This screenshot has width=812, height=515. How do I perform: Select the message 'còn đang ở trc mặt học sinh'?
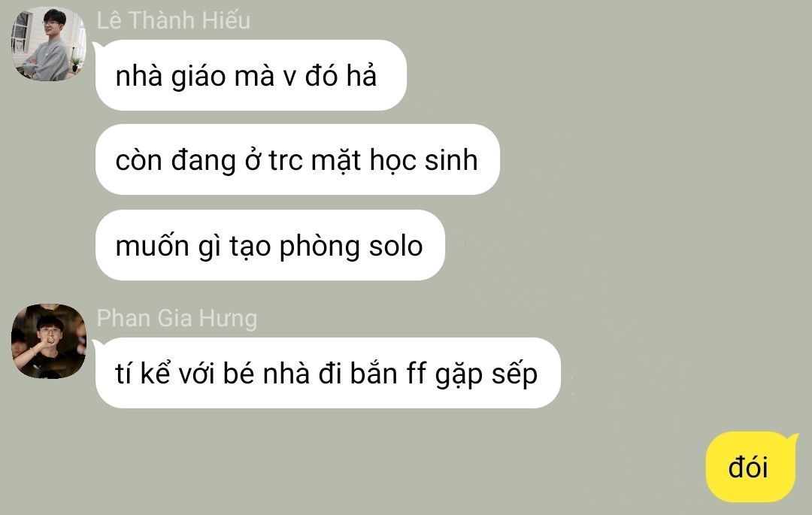coord(297,159)
